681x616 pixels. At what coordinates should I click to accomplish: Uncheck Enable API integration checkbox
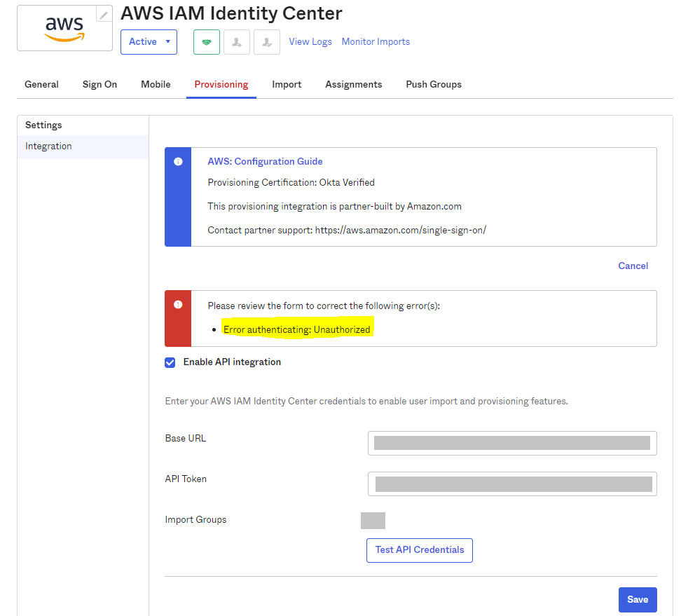tap(170, 362)
